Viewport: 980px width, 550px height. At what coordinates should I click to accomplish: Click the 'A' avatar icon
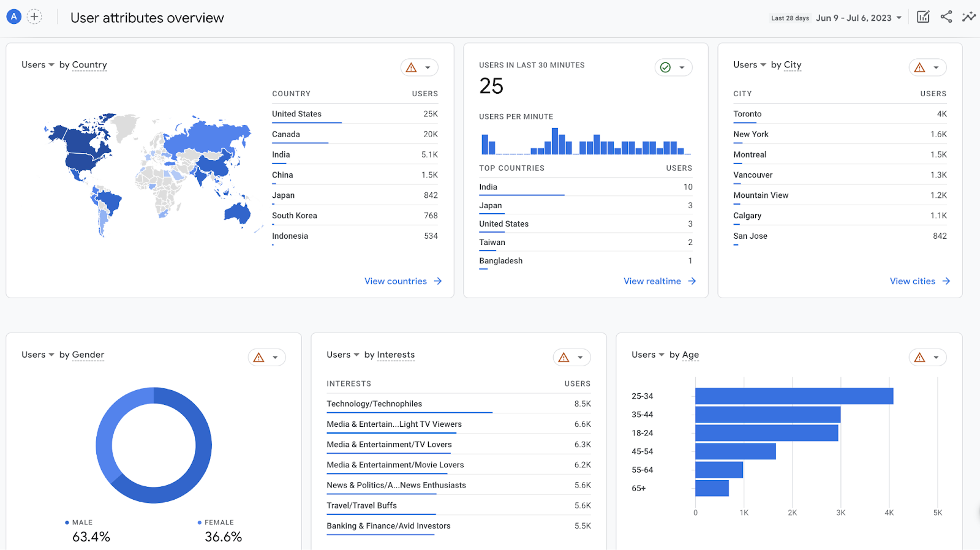[x=13, y=17]
